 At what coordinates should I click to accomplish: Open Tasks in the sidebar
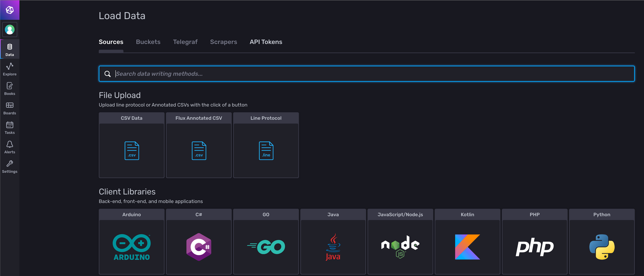point(10,127)
